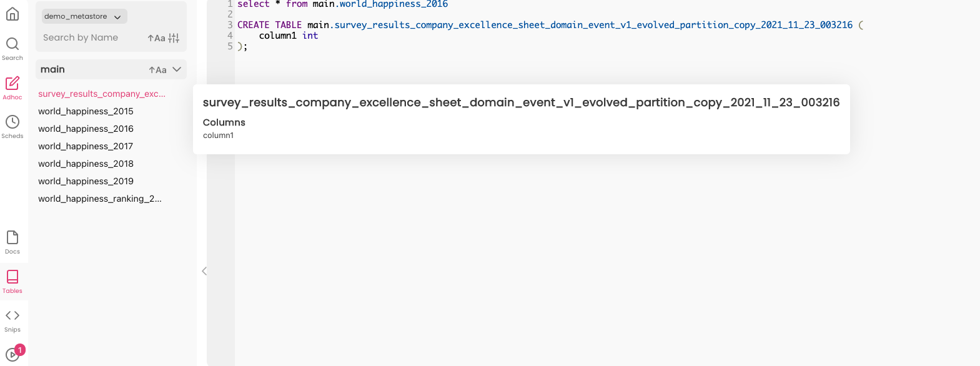Click the Columns heading in popup
Viewport: 980px width, 366px height.
click(224, 122)
